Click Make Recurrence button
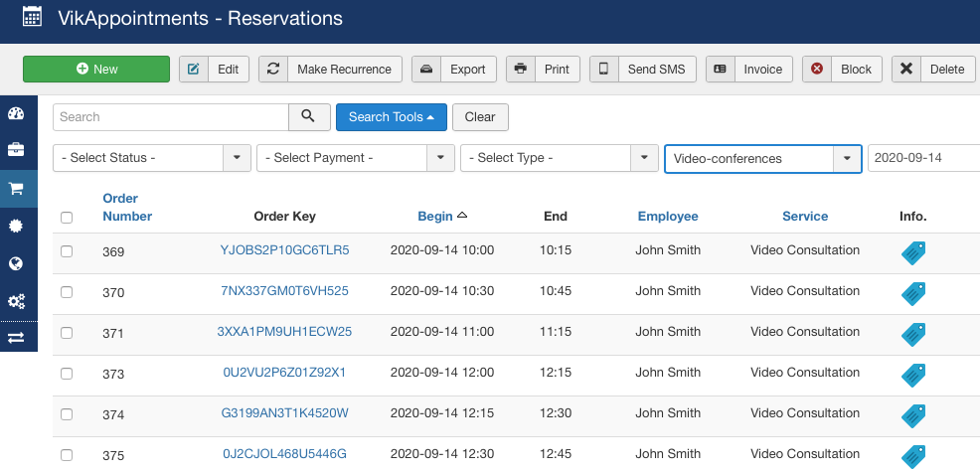 click(330, 70)
